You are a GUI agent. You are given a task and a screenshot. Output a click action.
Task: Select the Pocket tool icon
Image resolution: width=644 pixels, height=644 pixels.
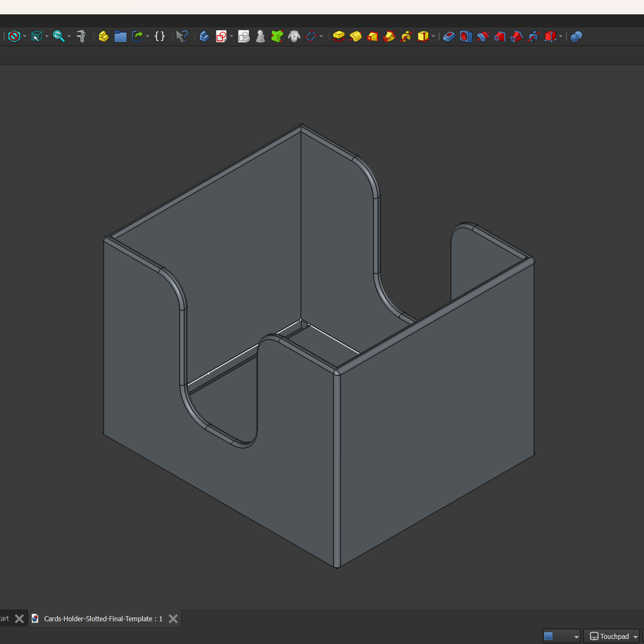pos(449,37)
